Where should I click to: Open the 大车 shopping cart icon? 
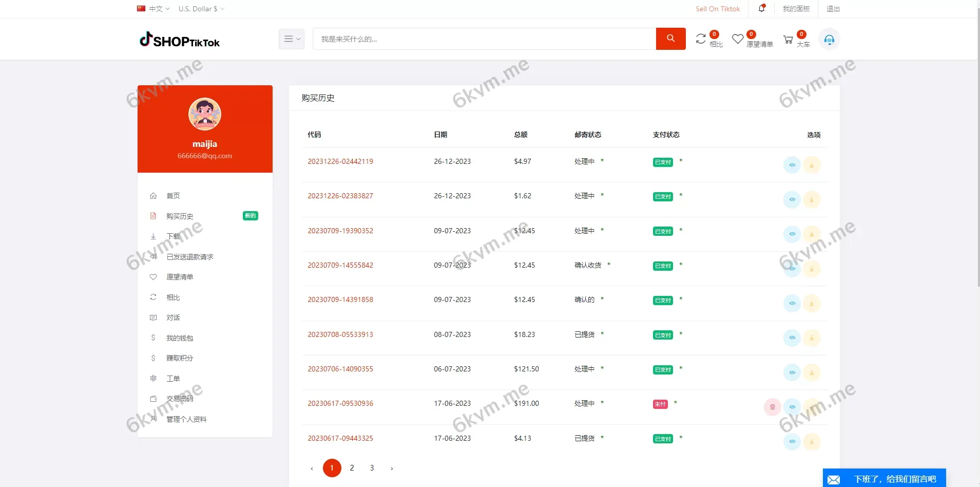[x=788, y=39]
